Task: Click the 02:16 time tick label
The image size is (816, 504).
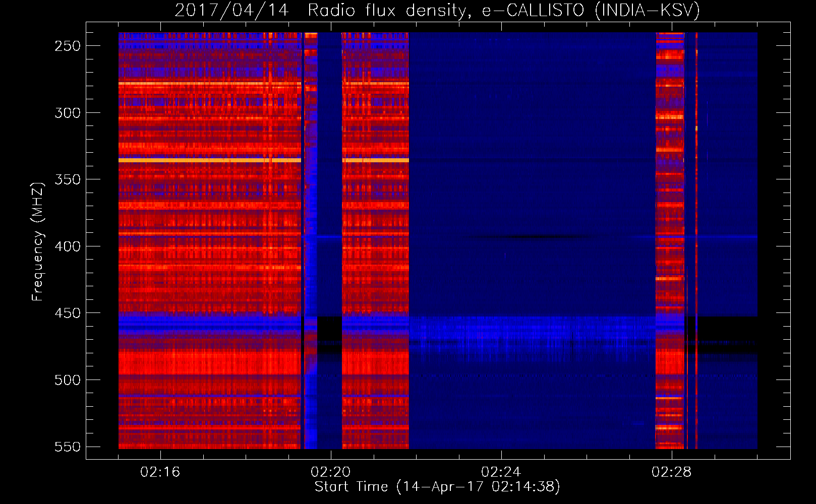Action: point(160,472)
